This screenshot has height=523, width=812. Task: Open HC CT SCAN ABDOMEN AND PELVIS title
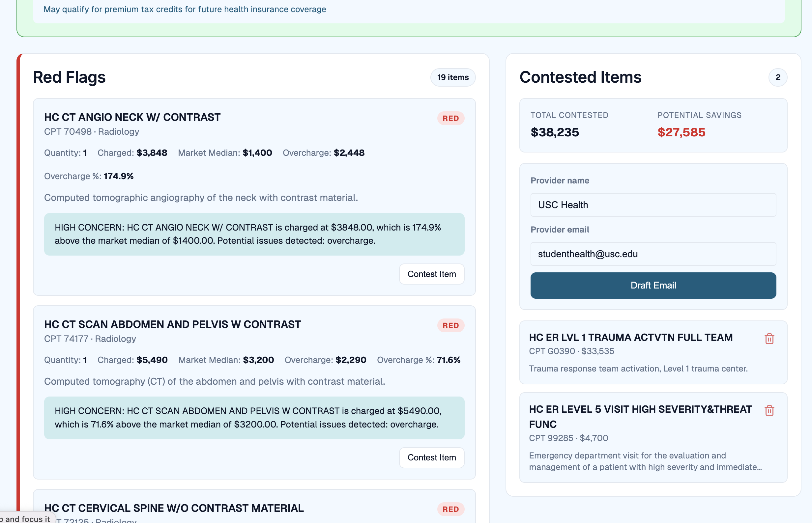172,324
